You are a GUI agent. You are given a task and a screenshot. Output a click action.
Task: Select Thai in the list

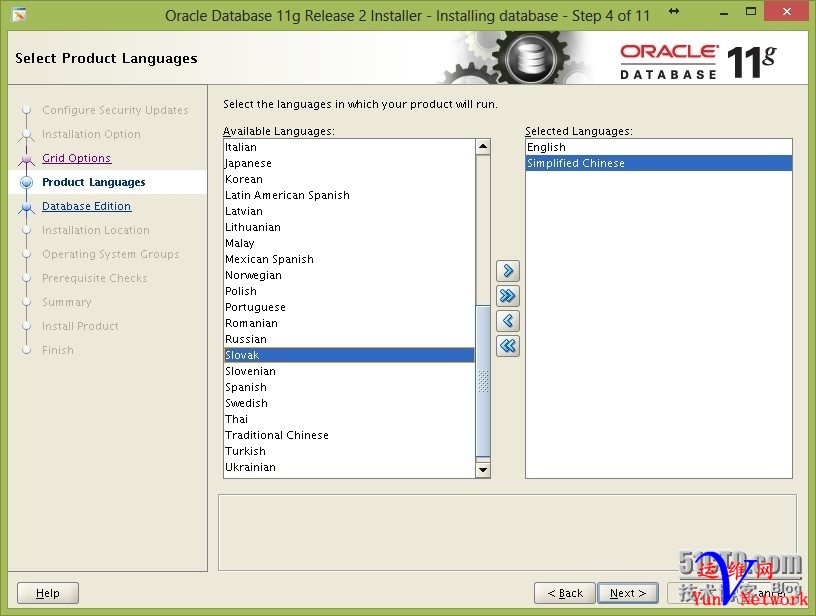click(x=349, y=419)
